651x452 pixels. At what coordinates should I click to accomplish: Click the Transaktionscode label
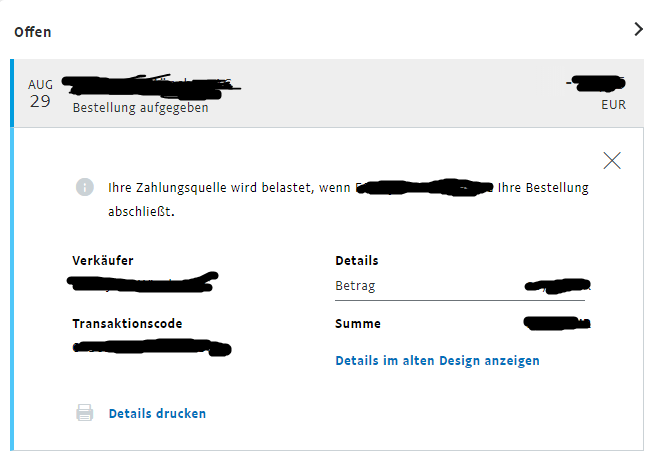127,324
